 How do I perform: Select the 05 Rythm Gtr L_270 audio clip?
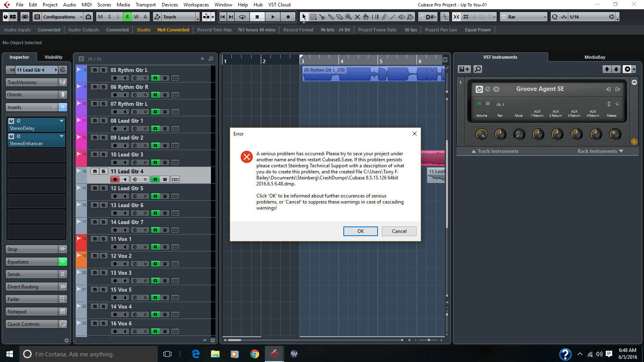click(374, 74)
